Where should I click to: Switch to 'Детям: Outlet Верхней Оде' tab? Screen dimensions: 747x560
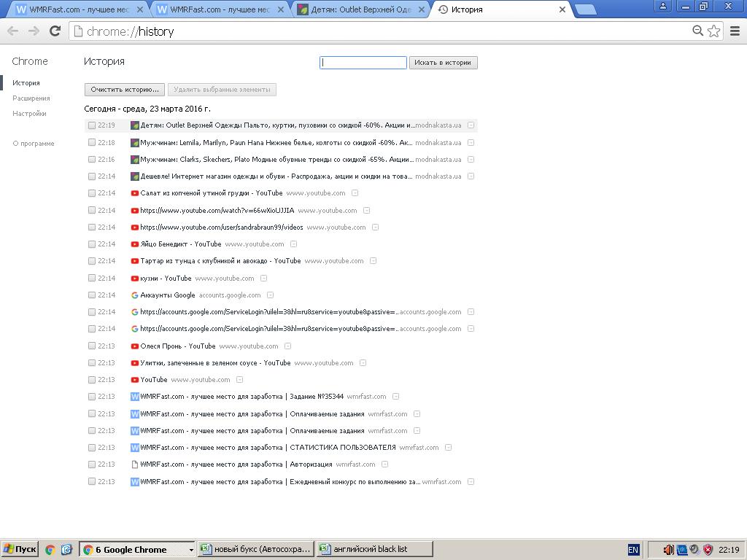pos(360,9)
